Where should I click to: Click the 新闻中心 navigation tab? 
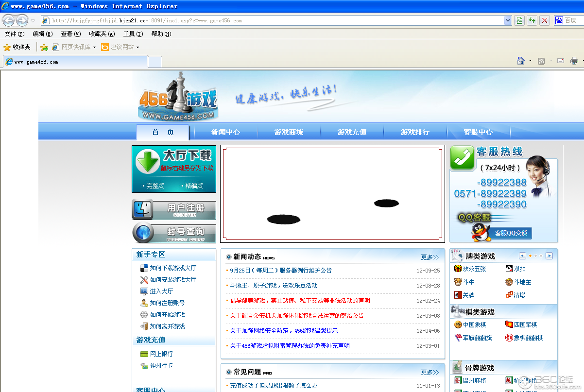226,132
